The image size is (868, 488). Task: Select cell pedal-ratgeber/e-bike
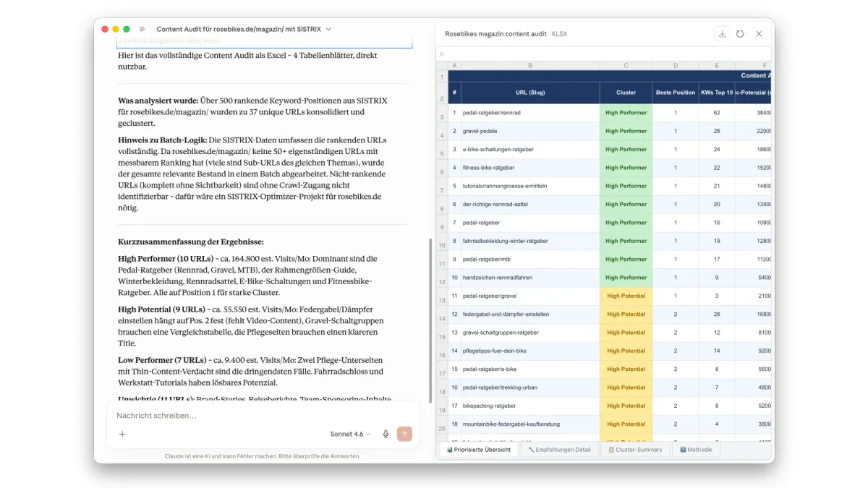point(530,369)
